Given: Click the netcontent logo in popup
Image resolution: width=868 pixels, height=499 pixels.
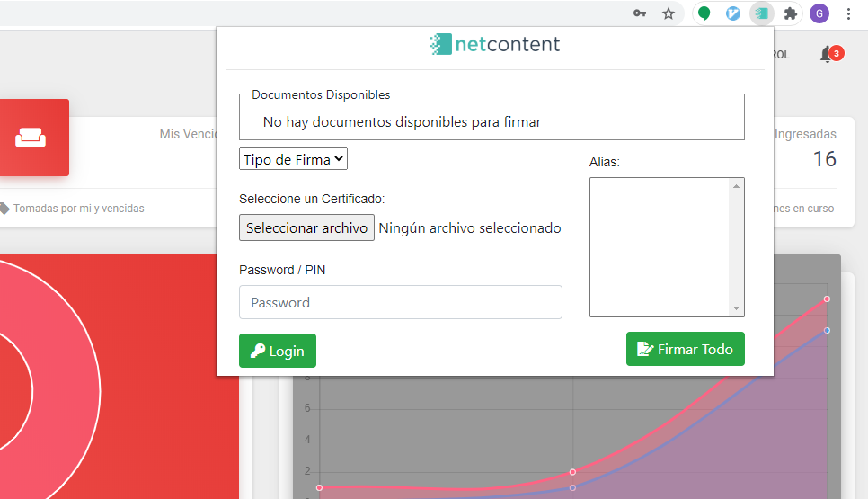Looking at the screenshot, I should pyautogui.click(x=495, y=44).
